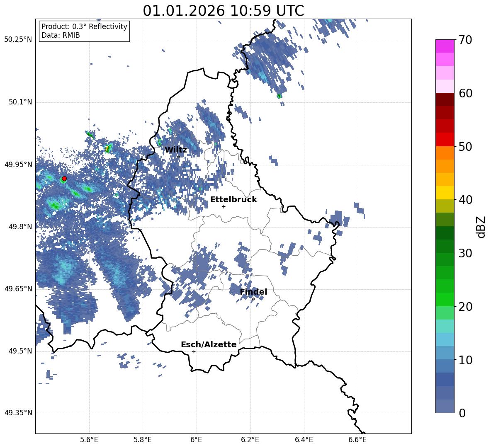Click the dark red band below 60
The height and width of the screenshot is (448, 491).
click(445, 99)
